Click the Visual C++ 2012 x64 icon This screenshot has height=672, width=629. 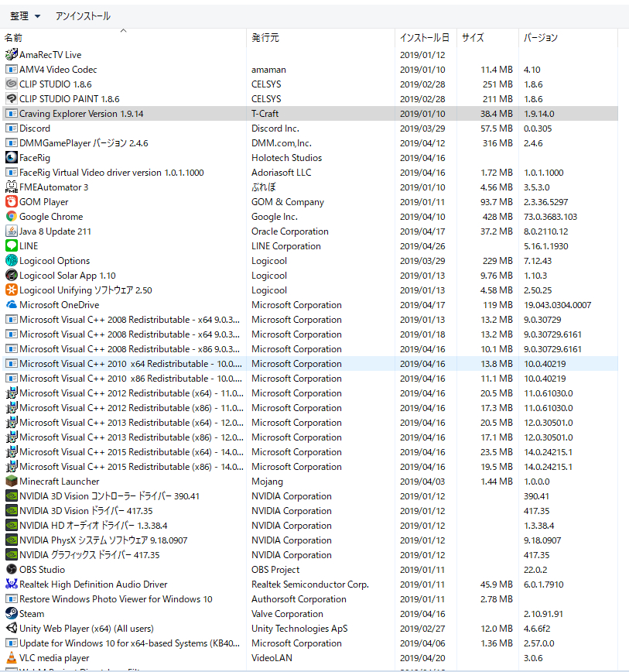(11, 393)
